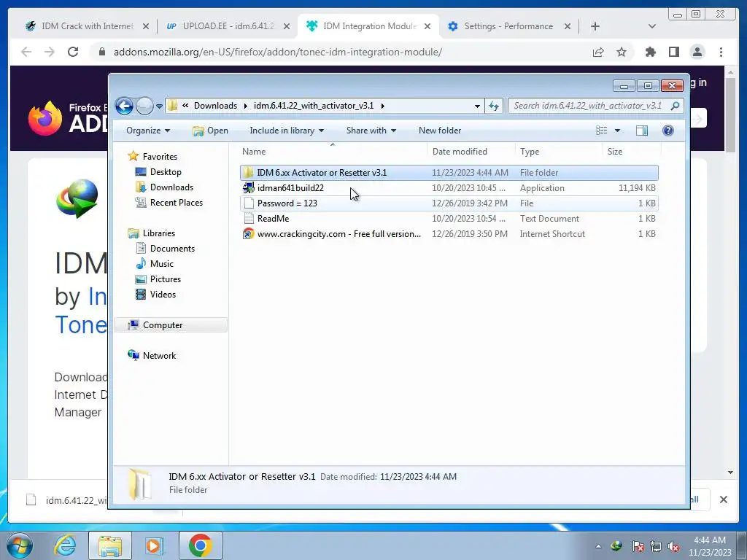
Task: Open the Windows Start menu
Action: [20, 545]
